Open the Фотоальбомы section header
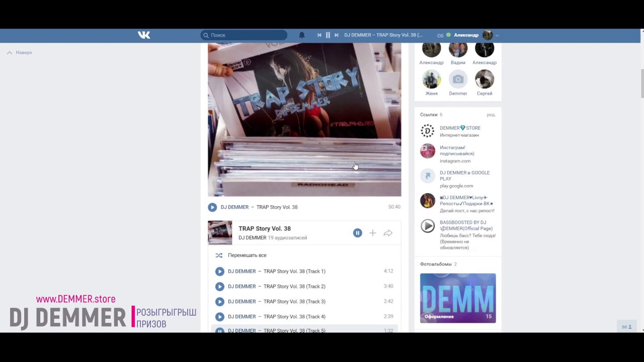Screen dimensions: 644x362 pyautogui.click(x=436, y=264)
